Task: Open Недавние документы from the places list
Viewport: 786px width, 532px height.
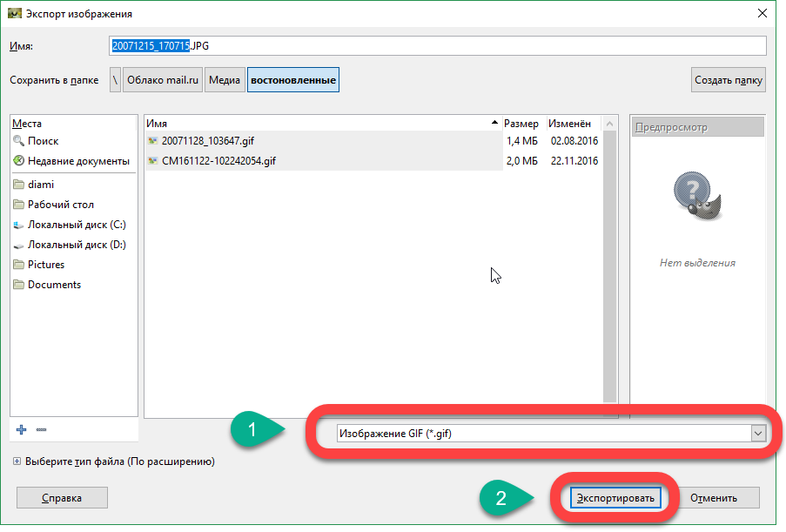Action: pos(77,161)
